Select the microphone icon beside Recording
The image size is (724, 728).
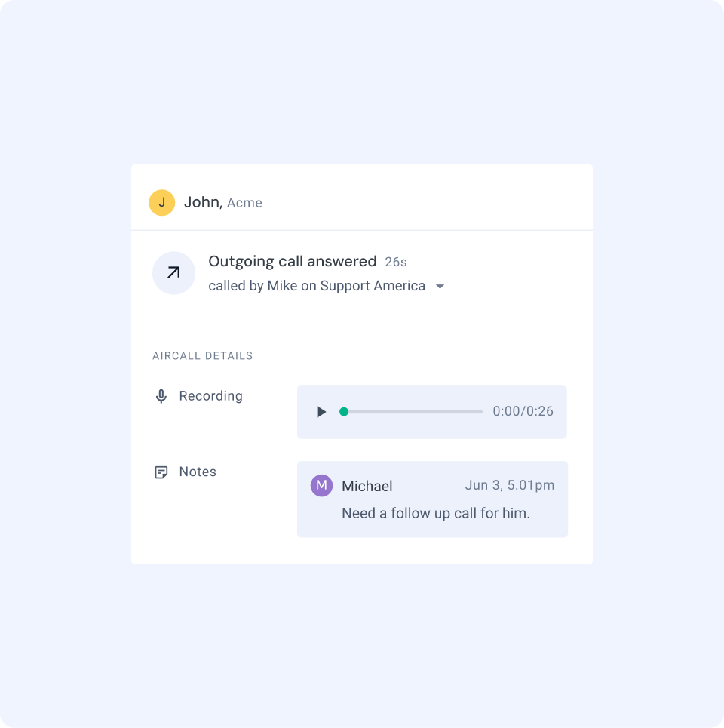(x=161, y=395)
